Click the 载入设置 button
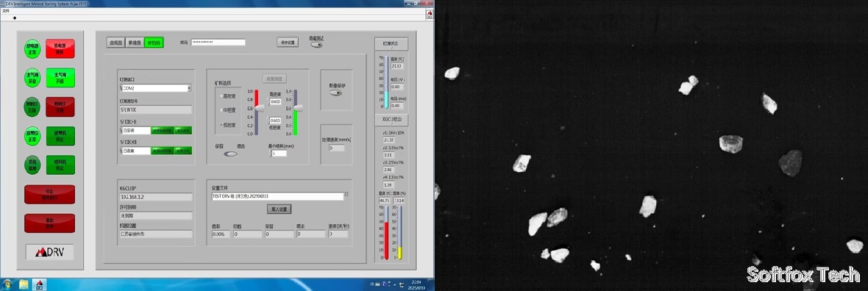 pyautogui.click(x=279, y=209)
